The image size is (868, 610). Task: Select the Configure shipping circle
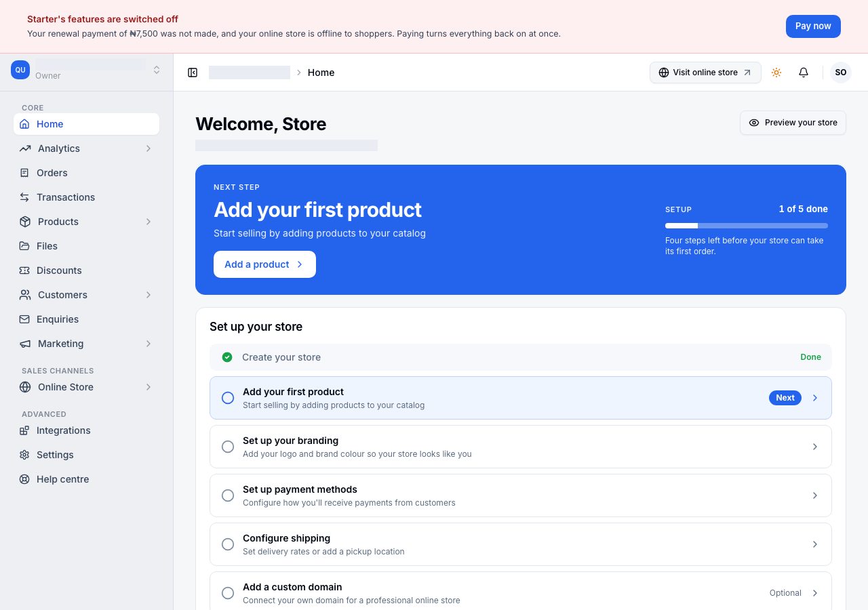pyautogui.click(x=228, y=544)
